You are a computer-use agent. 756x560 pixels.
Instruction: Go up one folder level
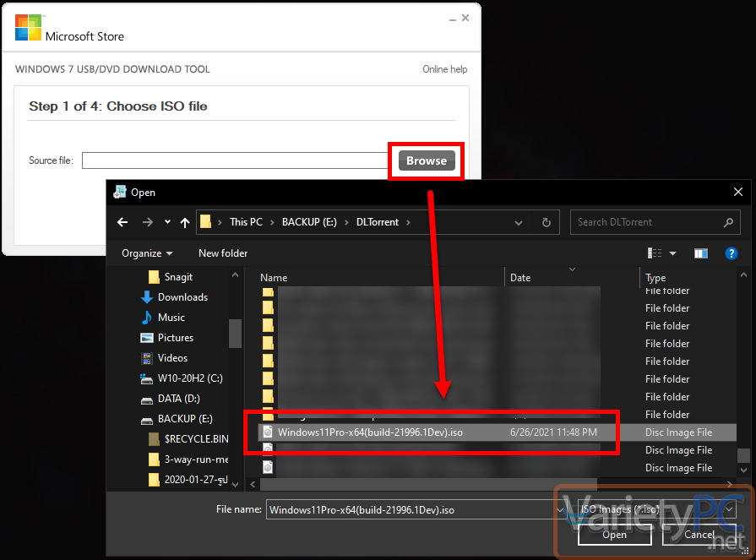[x=185, y=222]
